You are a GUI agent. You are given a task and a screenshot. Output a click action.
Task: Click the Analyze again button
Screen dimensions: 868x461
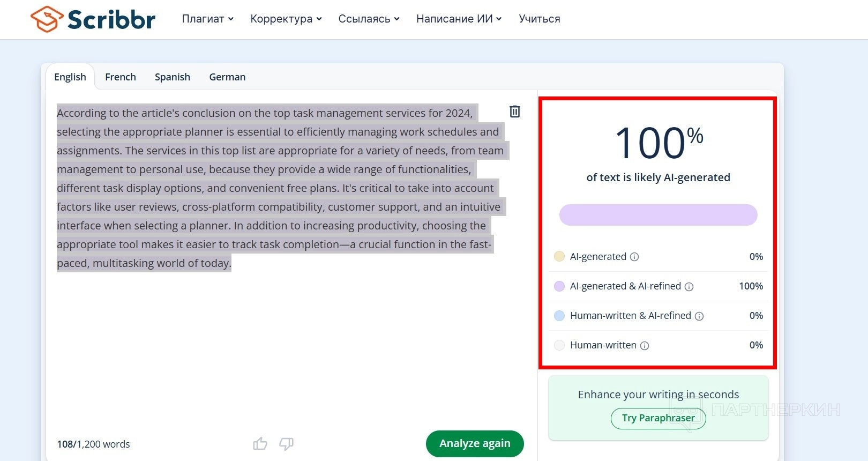(475, 444)
